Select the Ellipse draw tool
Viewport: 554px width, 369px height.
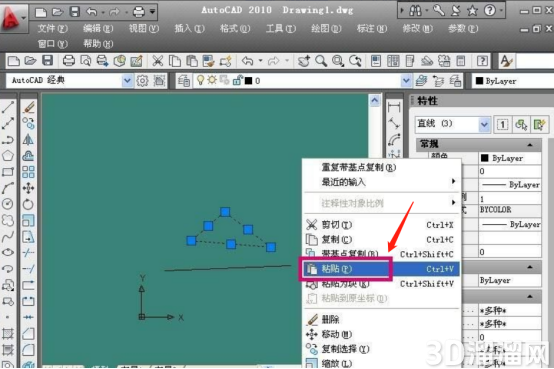[8, 252]
